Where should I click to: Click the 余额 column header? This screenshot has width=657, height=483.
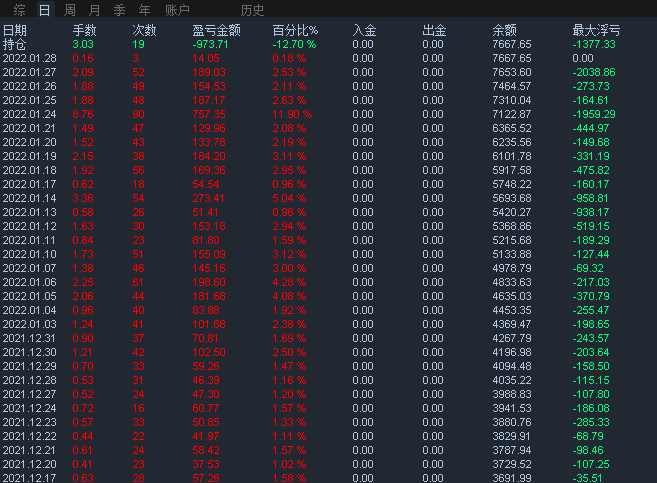click(x=504, y=30)
